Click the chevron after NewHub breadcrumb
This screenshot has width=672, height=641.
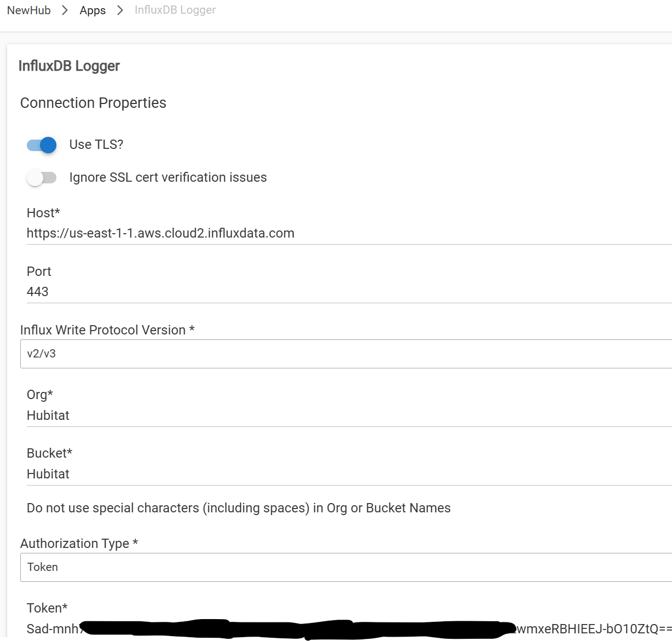pyautogui.click(x=65, y=10)
